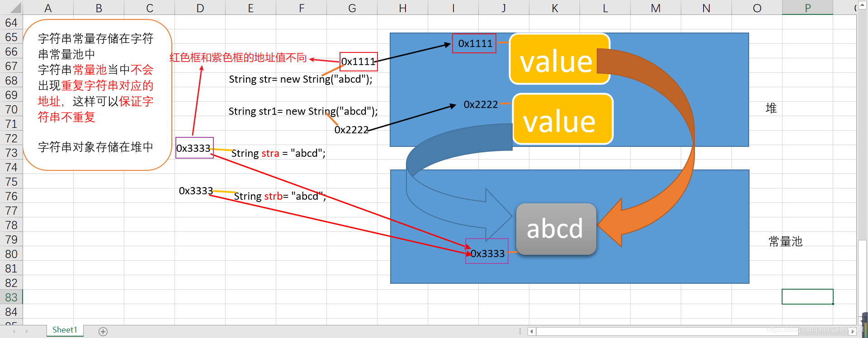Select column N header
This screenshot has height=338, width=868.
[706, 8]
